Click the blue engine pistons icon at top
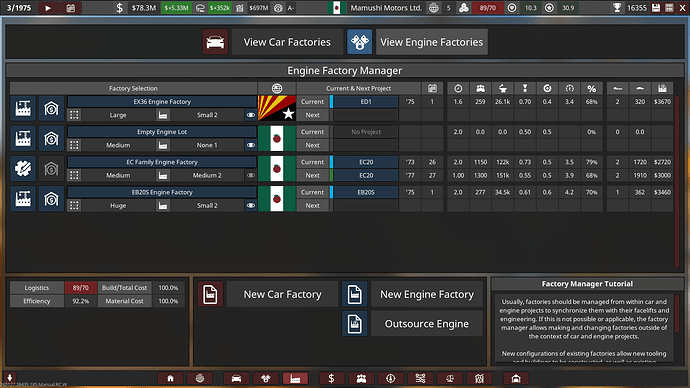Viewport: 690px width, 388px height. point(360,42)
